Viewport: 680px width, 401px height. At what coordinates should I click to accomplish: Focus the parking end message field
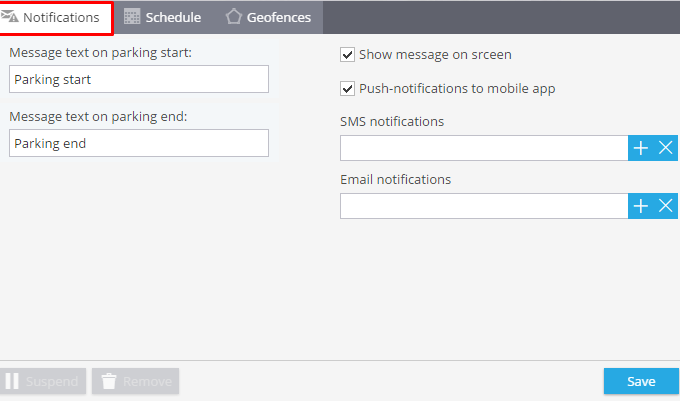(139, 143)
